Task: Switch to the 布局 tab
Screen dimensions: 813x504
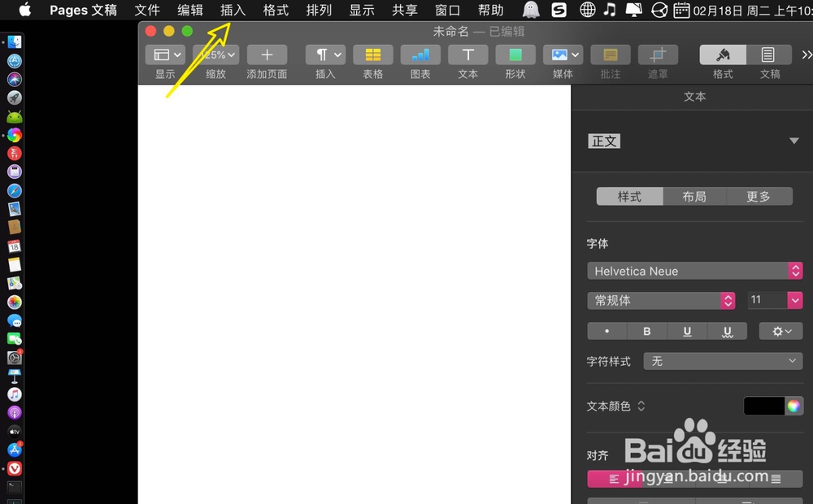Action: pyautogui.click(x=694, y=197)
